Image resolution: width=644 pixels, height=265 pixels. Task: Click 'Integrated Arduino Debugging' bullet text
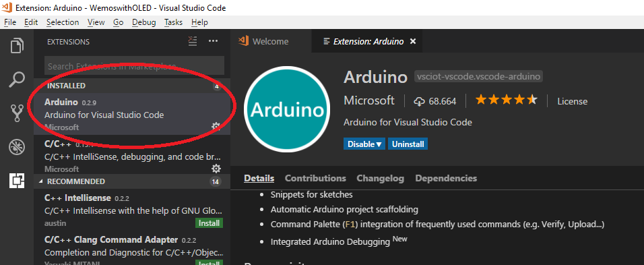coord(330,241)
